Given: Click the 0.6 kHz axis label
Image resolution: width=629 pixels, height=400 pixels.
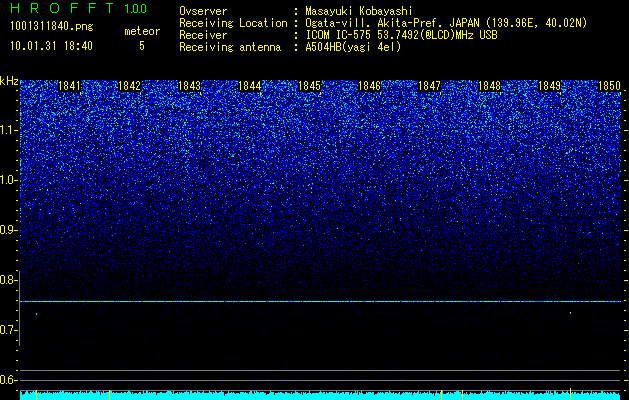Looking at the screenshot, I should 9,380.
